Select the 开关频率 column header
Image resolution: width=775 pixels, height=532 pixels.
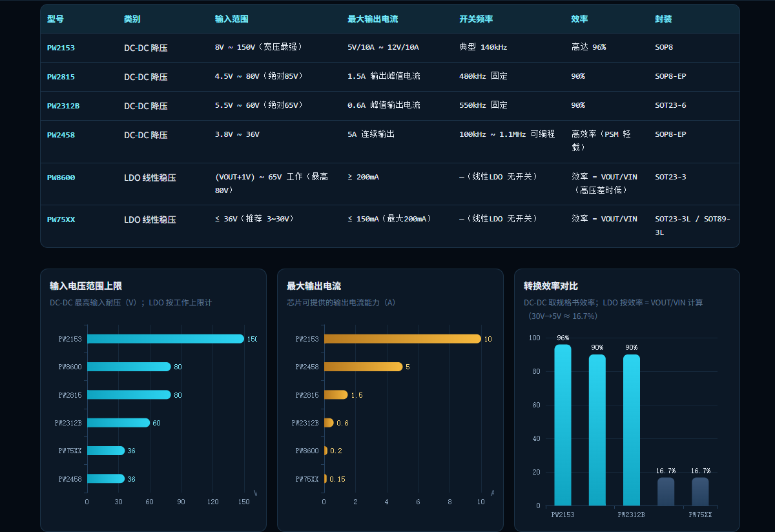pyautogui.click(x=476, y=19)
